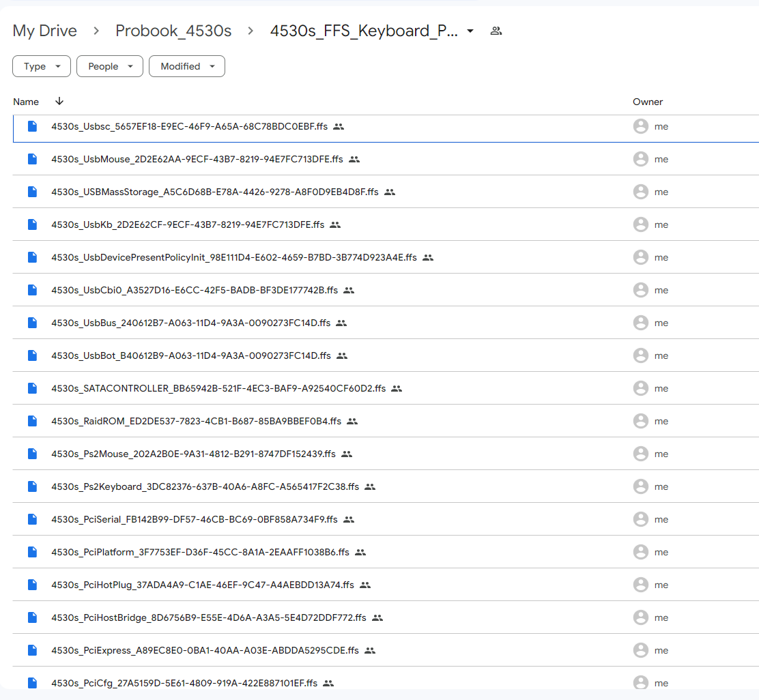Click the Owner column header

pos(648,102)
